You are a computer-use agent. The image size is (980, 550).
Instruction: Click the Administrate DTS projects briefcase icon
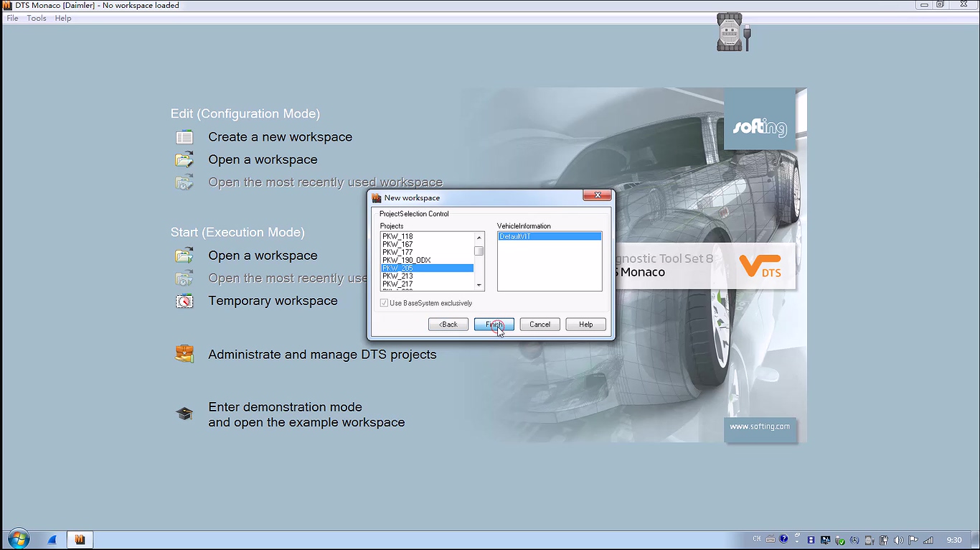click(184, 354)
